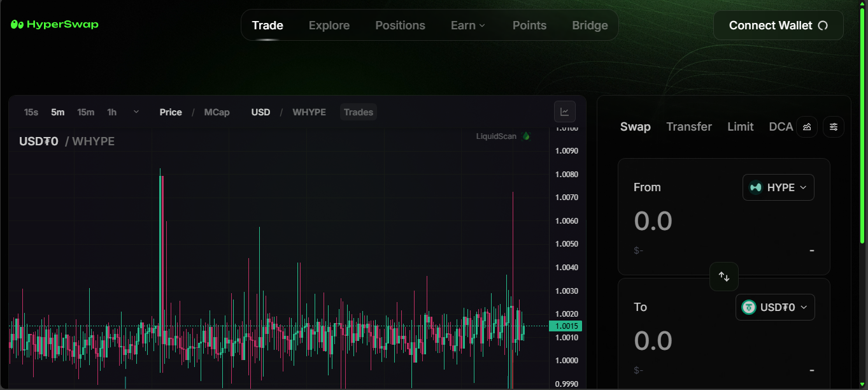Click the LiquidScan droplet logo

click(x=526, y=136)
